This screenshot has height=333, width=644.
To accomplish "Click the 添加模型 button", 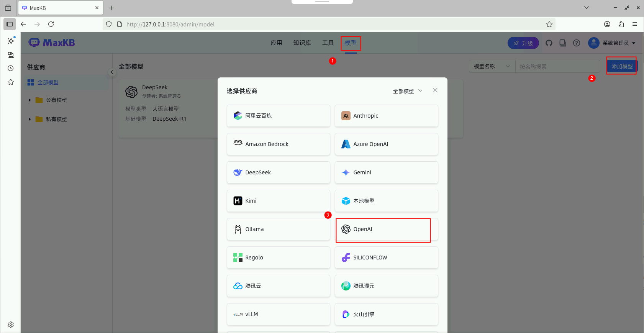I will (x=622, y=66).
